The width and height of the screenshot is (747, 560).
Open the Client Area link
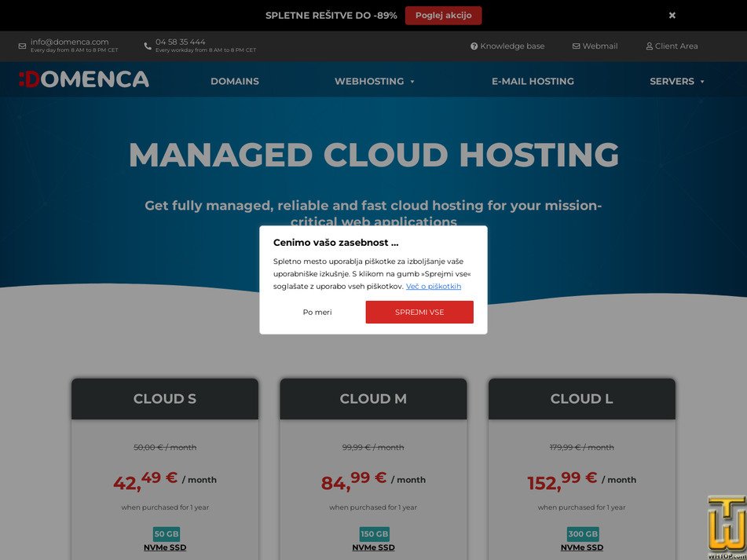676,46
